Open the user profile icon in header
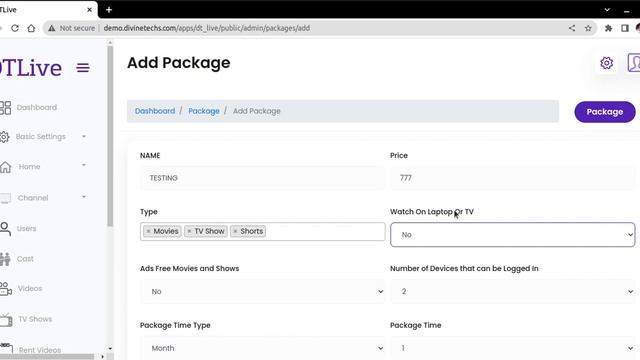The height and width of the screenshot is (360, 640). (x=633, y=63)
